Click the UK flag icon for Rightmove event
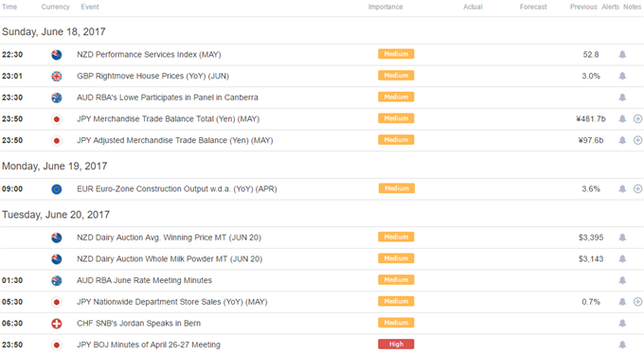This screenshot has height=354, width=644. click(57, 76)
